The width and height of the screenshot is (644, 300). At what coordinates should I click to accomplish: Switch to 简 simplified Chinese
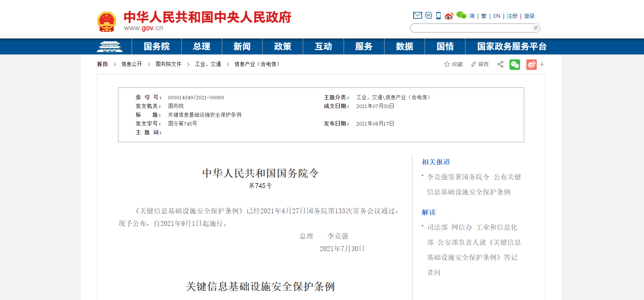pyautogui.click(x=472, y=16)
